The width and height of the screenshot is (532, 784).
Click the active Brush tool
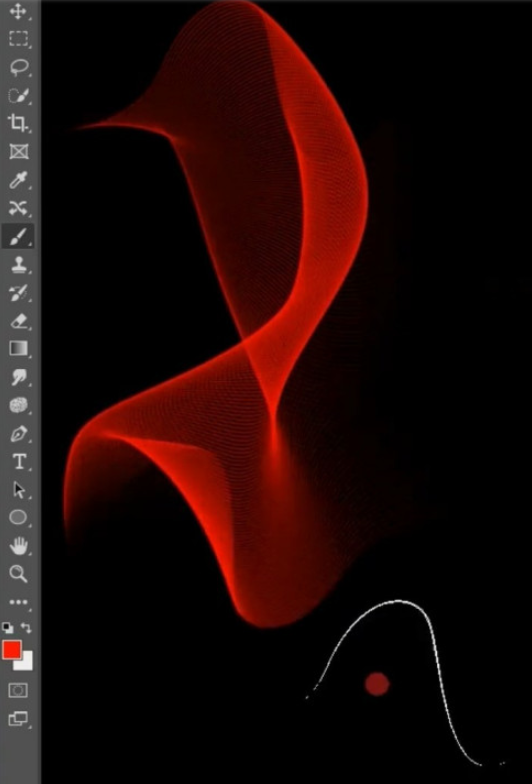18,236
